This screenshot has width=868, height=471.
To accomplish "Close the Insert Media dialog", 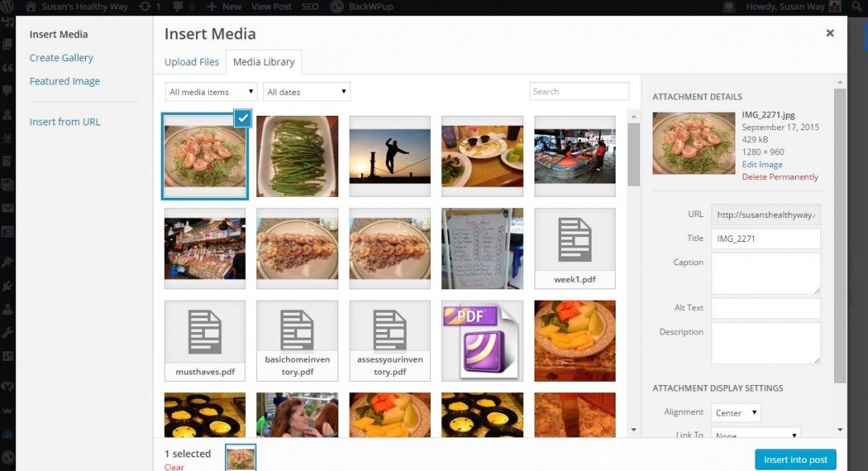I will [x=829, y=33].
